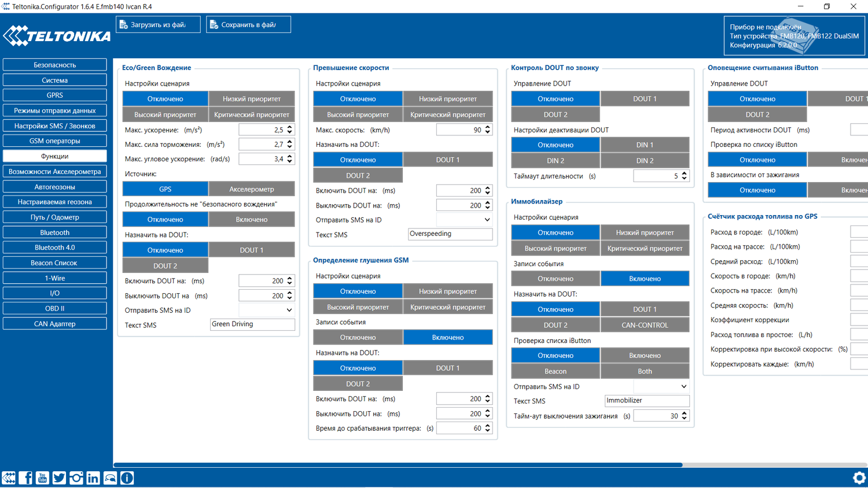Screen dimensions: 868x488
Task: Open the LinkedIn icon in the footer
Action: (x=93, y=478)
